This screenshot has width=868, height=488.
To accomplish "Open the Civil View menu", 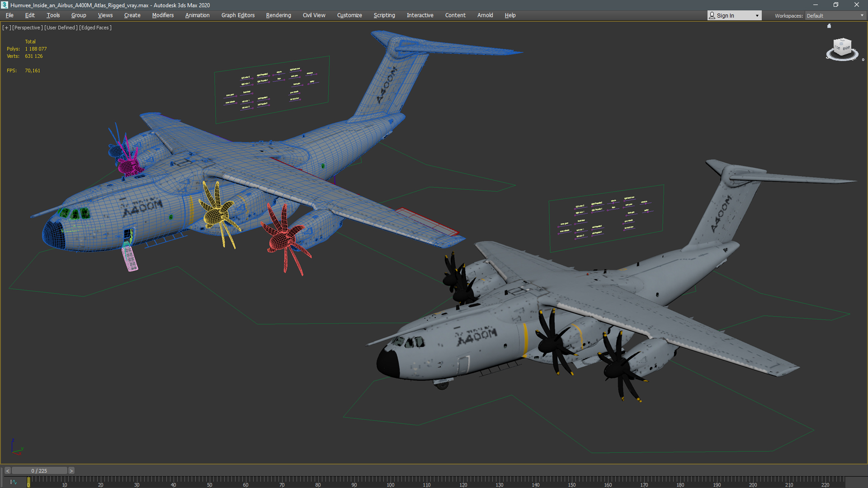I will click(x=314, y=15).
